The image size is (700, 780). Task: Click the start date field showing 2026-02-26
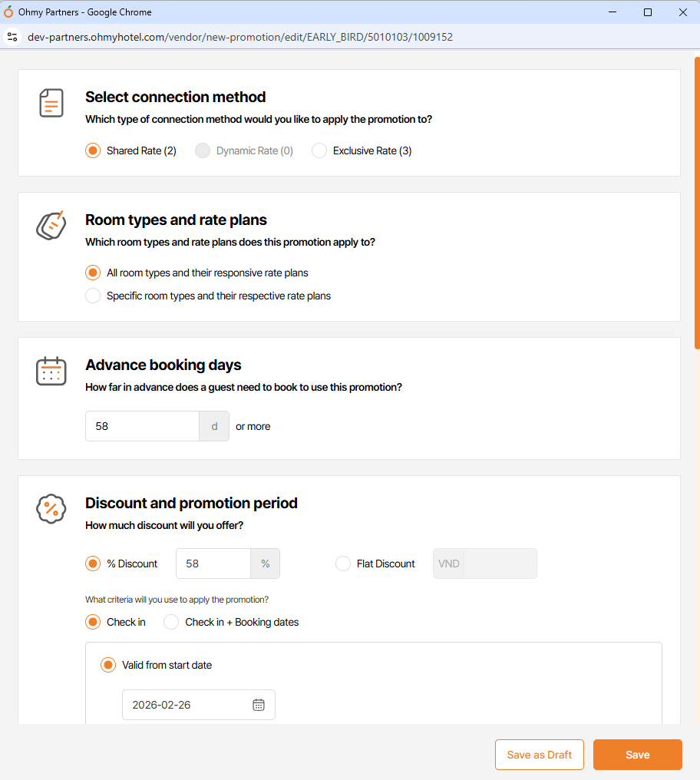pyautogui.click(x=188, y=705)
